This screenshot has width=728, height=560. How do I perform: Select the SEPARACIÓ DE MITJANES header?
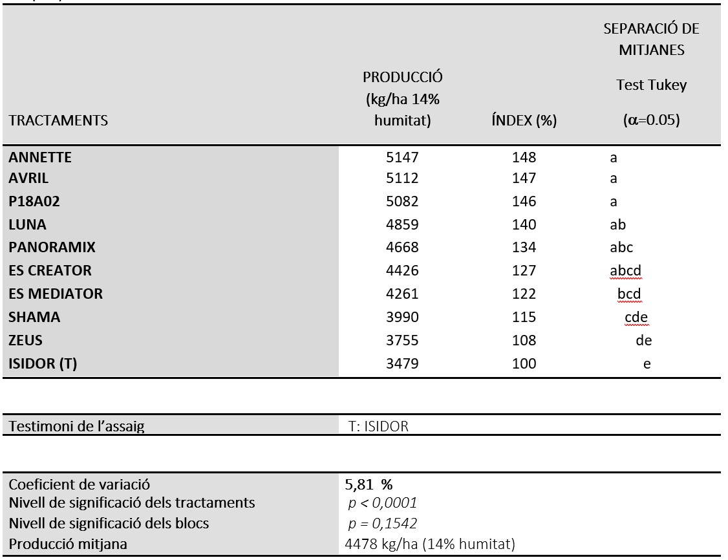coord(652,39)
